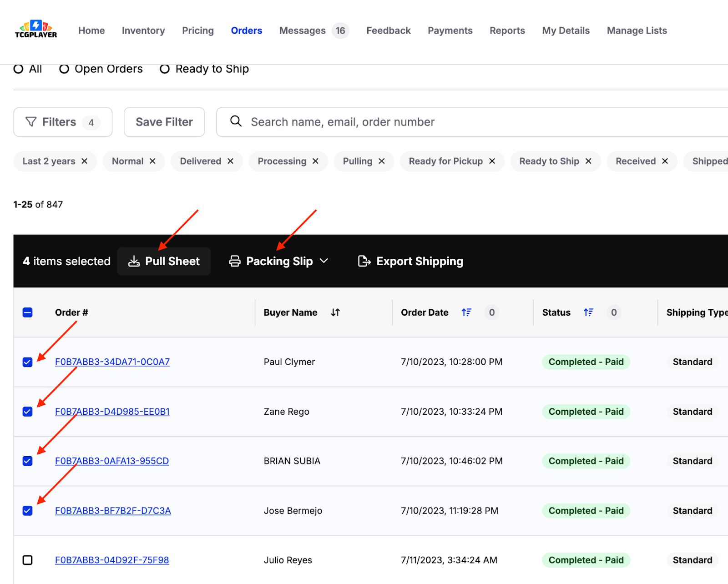Click the Zane Rego buyer name
The width and height of the screenshot is (728, 584).
[287, 412]
